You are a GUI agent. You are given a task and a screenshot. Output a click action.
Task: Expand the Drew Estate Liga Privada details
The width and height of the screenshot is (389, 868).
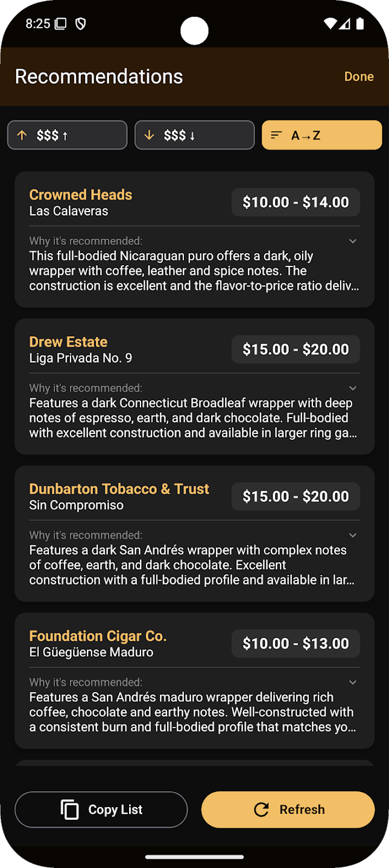pos(353,388)
